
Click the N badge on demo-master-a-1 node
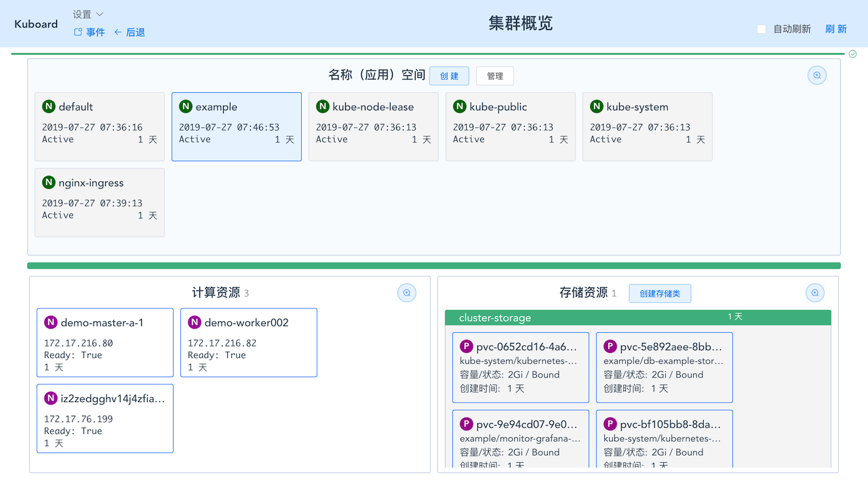coord(50,322)
